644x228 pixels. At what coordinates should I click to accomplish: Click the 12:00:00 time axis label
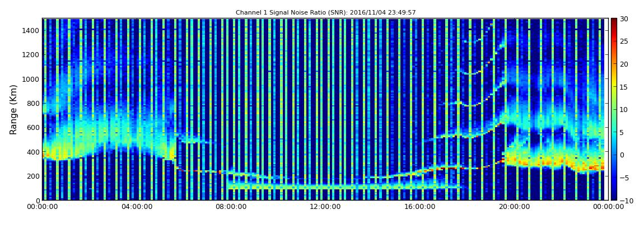[325, 207]
